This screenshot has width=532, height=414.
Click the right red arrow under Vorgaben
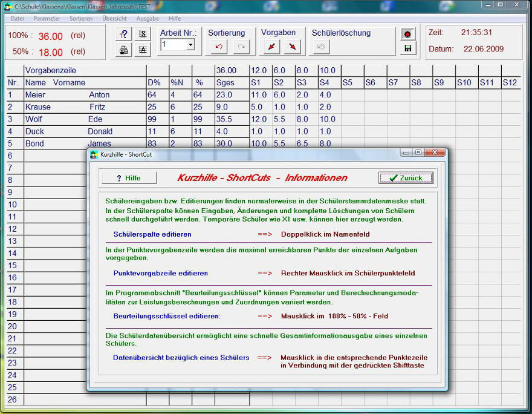pos(293,47)
